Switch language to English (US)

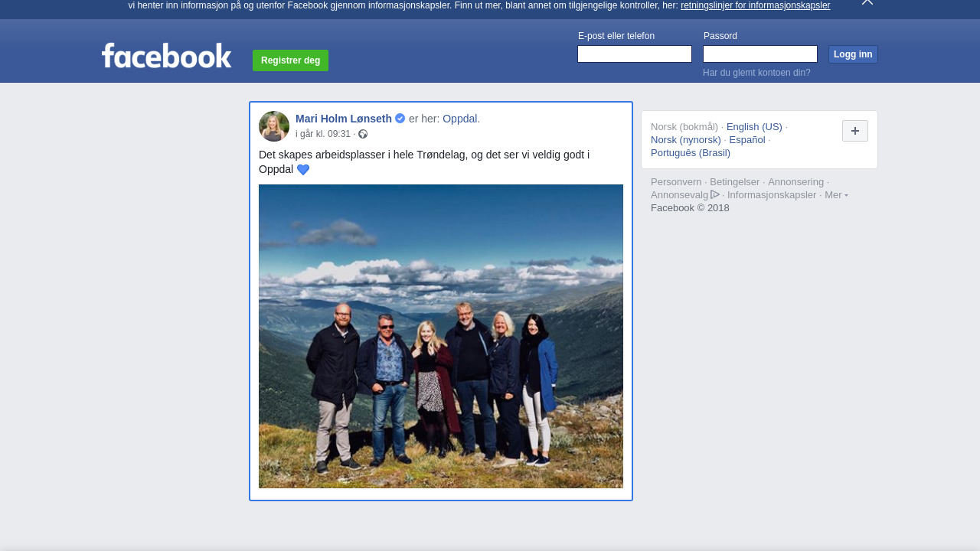pyautogui.click(x=754, y=127)
